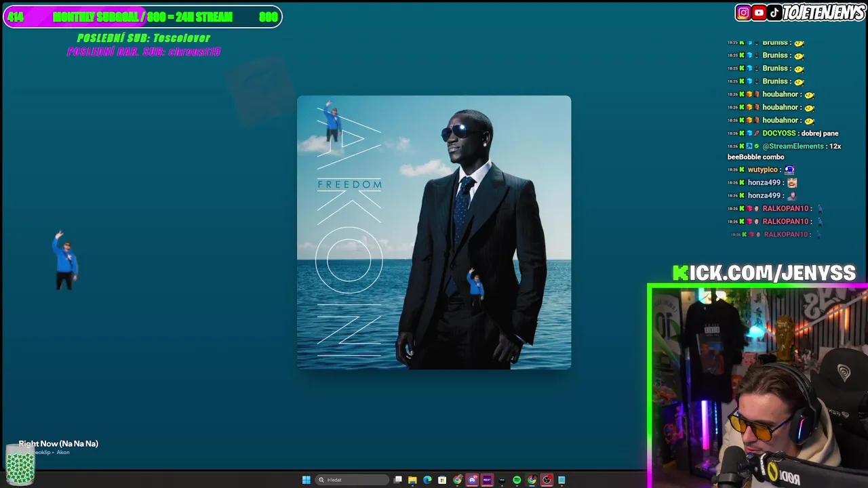Open Task View from the taskbar
This screenshot has height=488, width=868.
(x=398, y=480)
